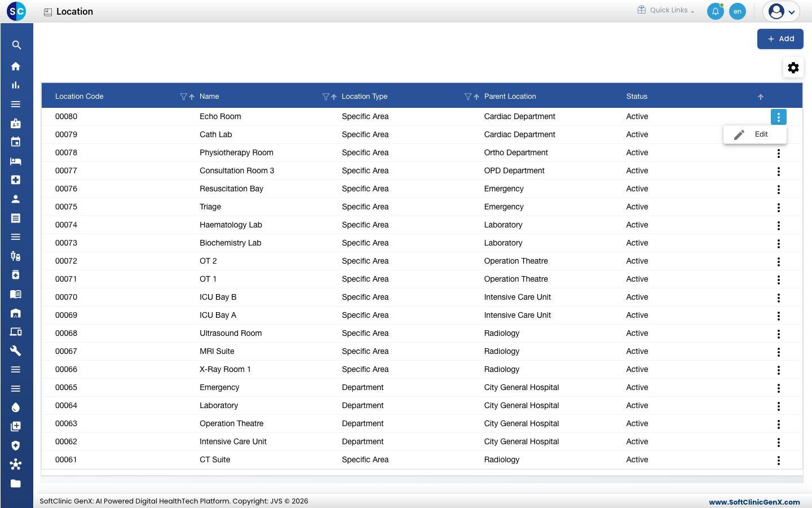Select 'Resuscitation Bay' name cell

(231, 189)
